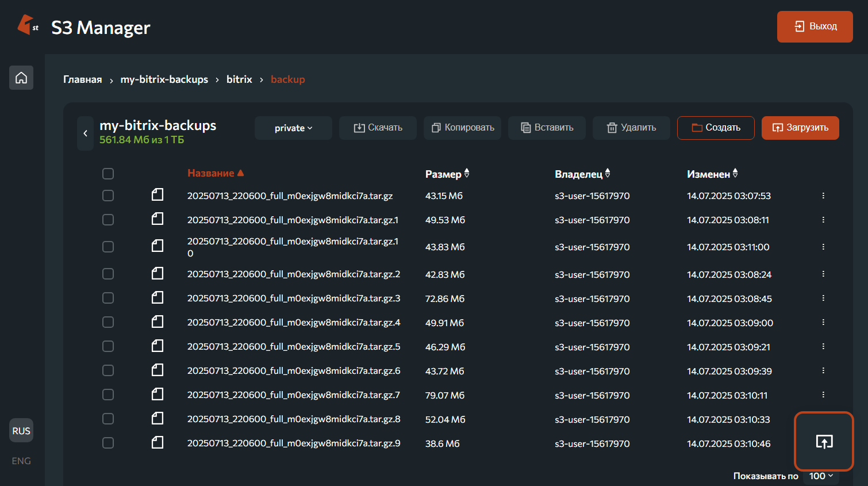Select checkbox for tar.gz.5 file
The height and width of the screenshot is (486, 868).
[x=108, y=346]
